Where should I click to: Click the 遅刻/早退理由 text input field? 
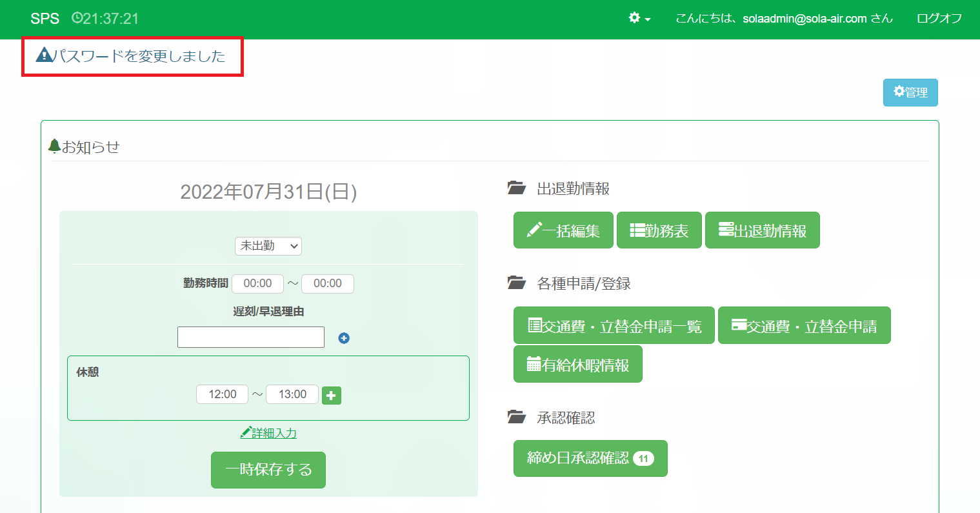pyautogui.click(x=250, y=337)
